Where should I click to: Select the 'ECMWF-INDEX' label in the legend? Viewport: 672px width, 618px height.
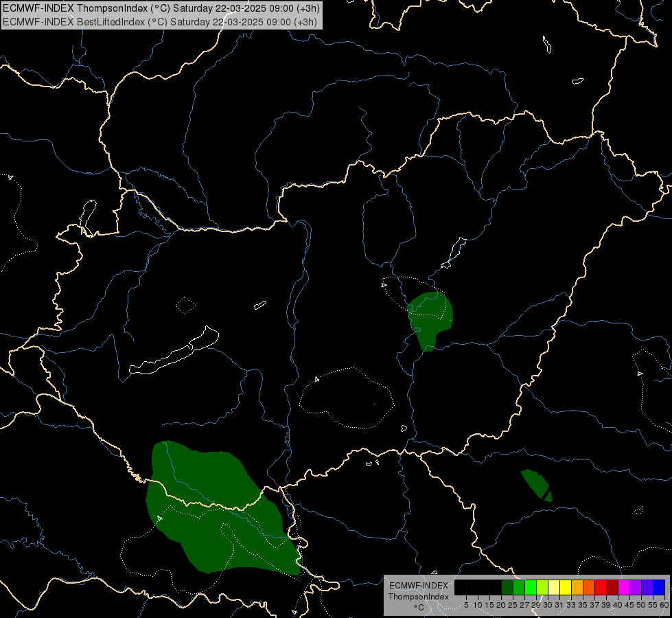[x=419, y=586]
